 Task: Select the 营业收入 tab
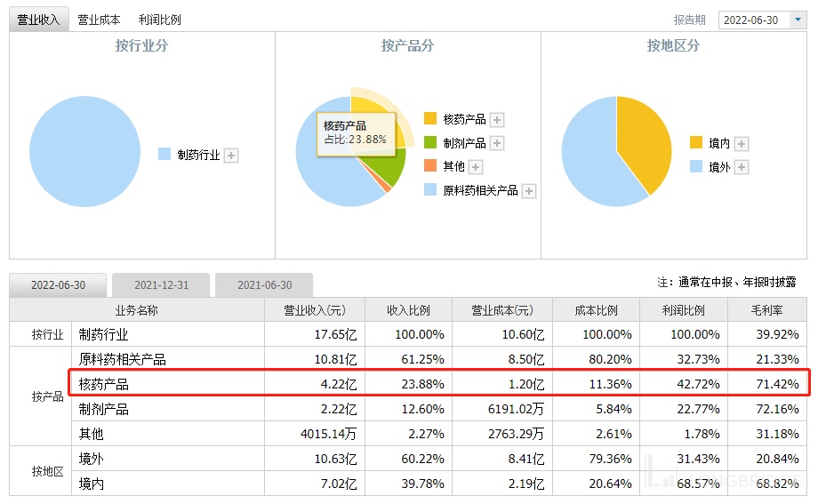tap(38, 20)
